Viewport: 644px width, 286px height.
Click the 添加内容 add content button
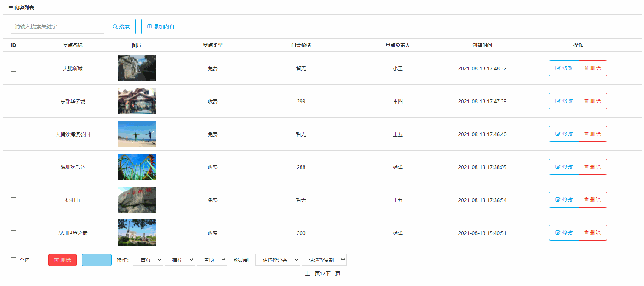161,26
